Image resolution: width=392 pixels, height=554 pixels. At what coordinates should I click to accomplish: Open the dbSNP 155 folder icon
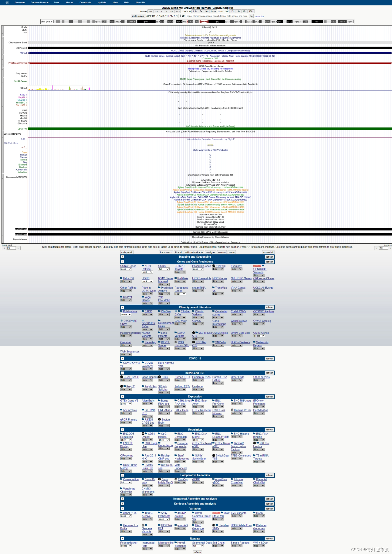(x=121, y=513)
